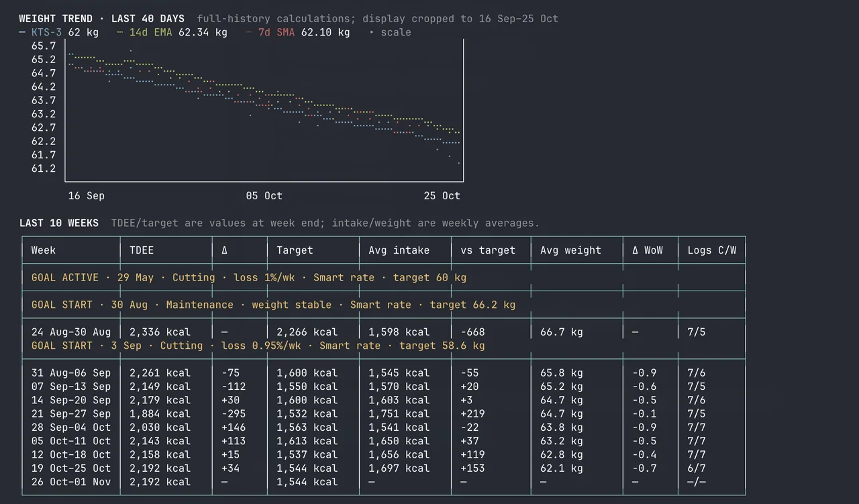Click the 16 Sep x-axis date label
859x504 pixels.
pyautogui.click(x=87, y=196)
